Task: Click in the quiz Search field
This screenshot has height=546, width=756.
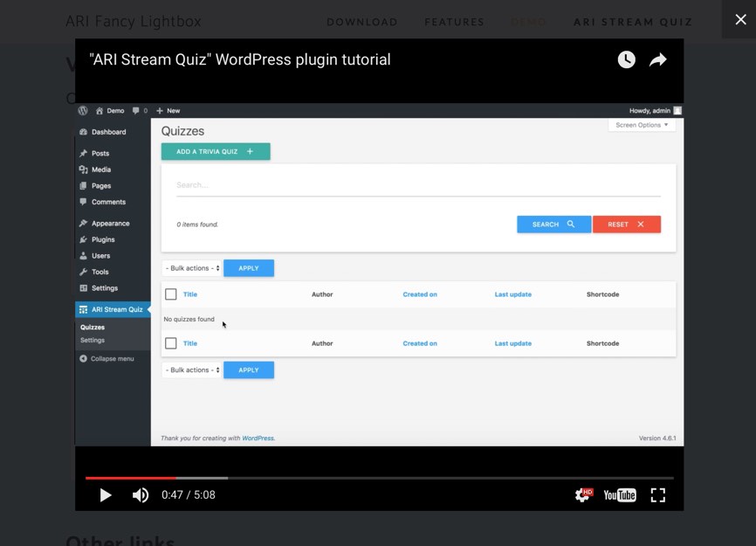Action: (x=418, y=185)
